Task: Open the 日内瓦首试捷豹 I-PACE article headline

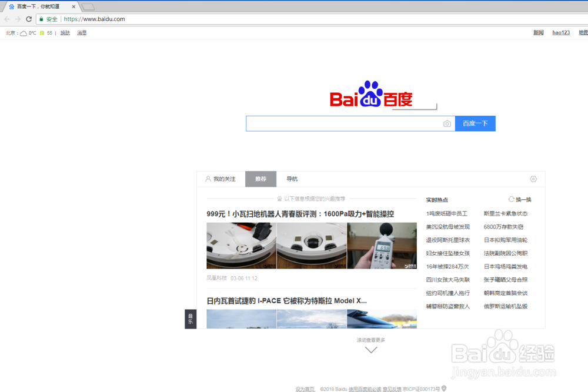Action: pyautogui.click(x=286, y=301)
